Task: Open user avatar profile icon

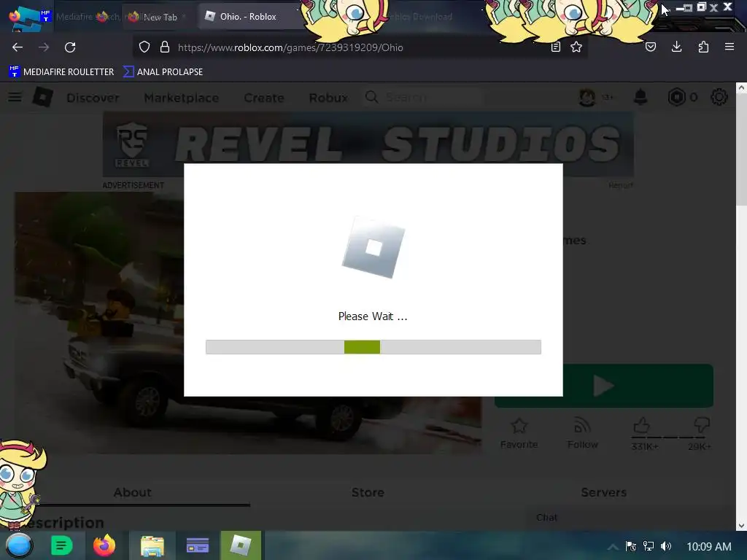Action: point(587,97)
